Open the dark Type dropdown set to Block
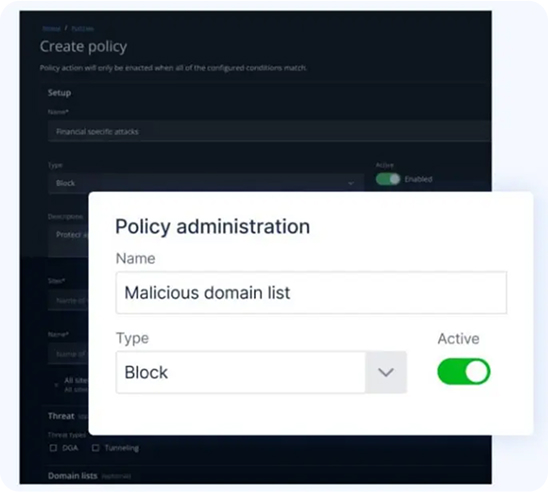548x492 pixels. click(x=206, y=183)
